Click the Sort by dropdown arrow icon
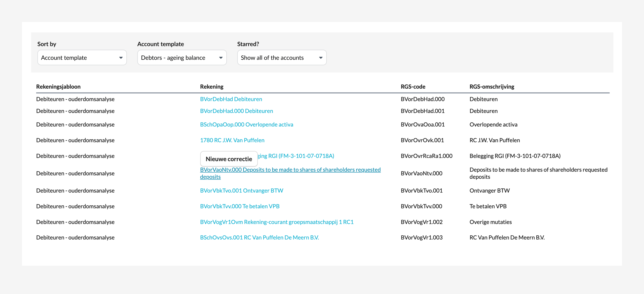Image resolution: width=644 pixels, height=294 pixels. click(121, 58)
